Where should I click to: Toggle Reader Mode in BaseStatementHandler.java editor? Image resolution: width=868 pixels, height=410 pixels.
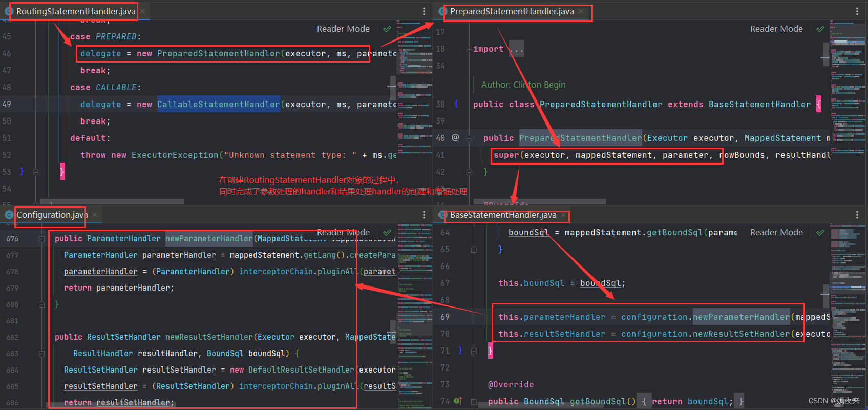776,232
